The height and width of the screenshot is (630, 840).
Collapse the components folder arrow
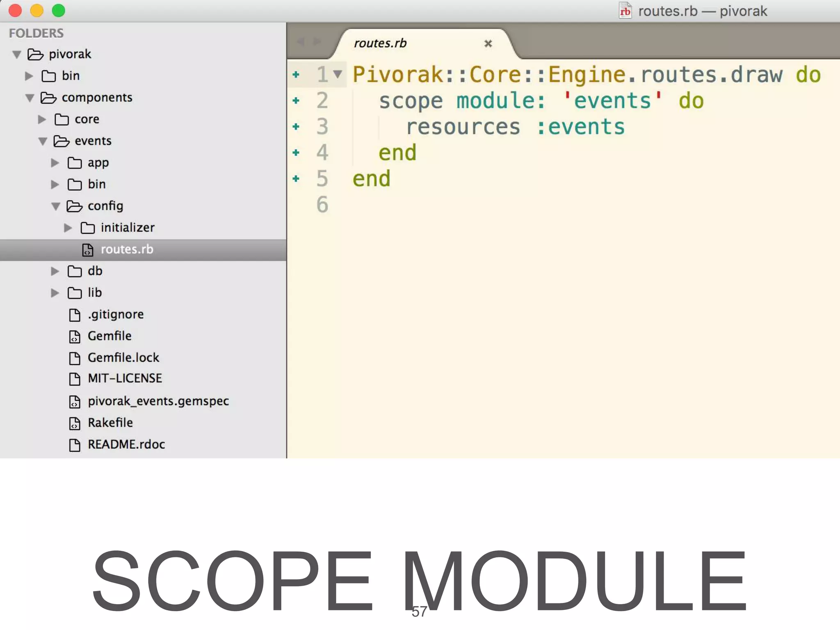click(30, 98)
